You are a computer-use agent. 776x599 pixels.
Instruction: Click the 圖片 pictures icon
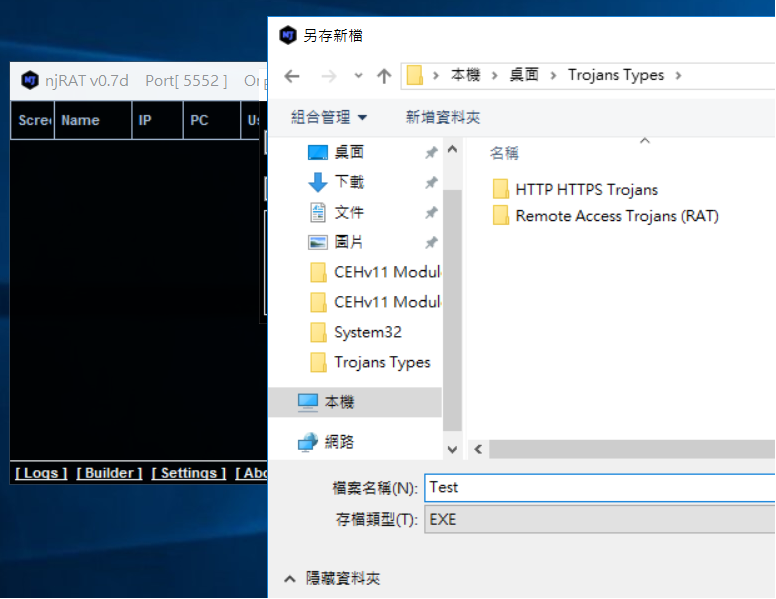(318, 243)
